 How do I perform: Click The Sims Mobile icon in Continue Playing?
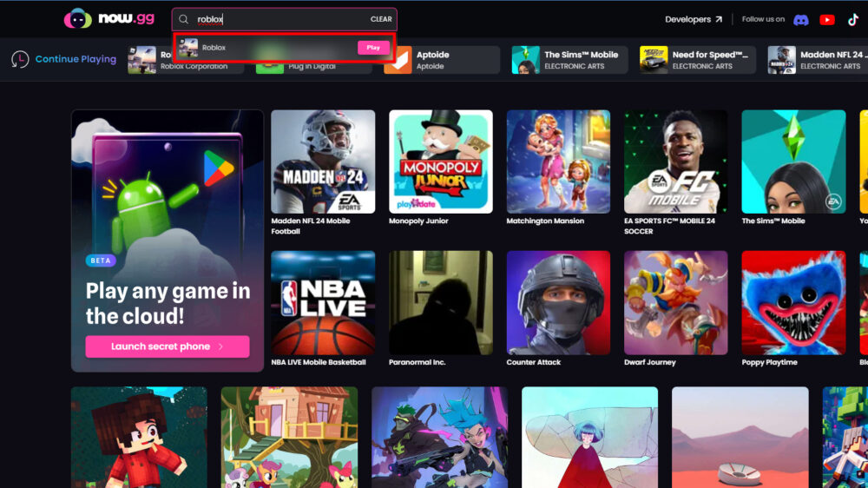click(x=525, y=60)
